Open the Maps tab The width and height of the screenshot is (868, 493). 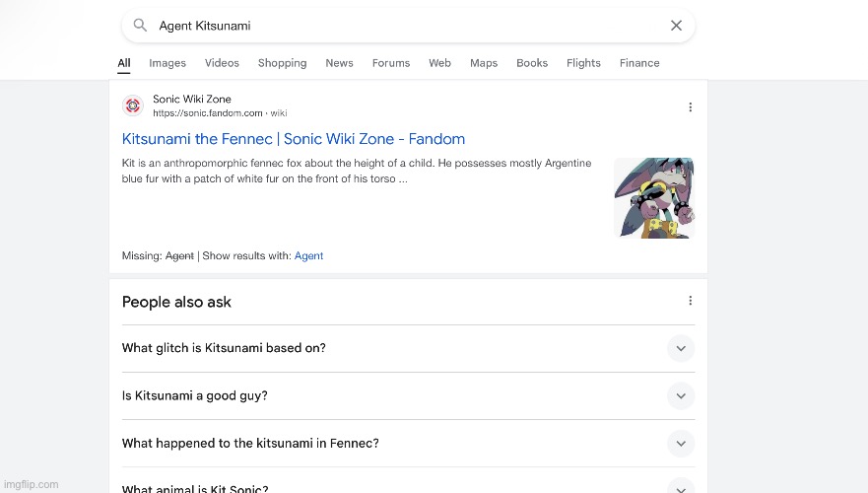click(x=484, y=63)
